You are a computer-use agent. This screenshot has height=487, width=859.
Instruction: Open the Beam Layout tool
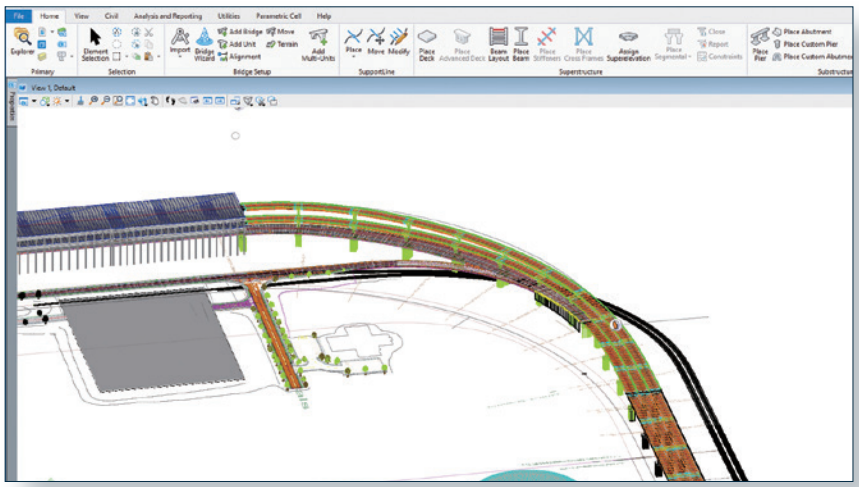pyautogui.click(x=499, y=44)
